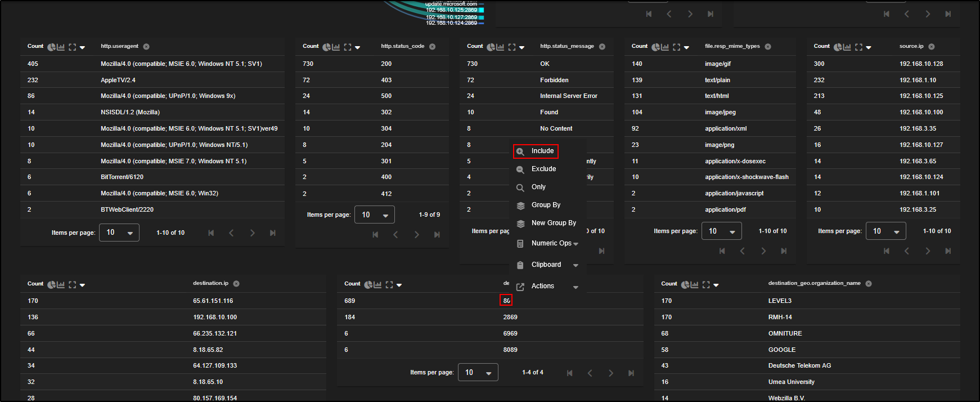Image resolution: width=980 pixels, height=402 pixels.
Task: Click the 192.168.10.128 source IP value
Action: point(921,64)
